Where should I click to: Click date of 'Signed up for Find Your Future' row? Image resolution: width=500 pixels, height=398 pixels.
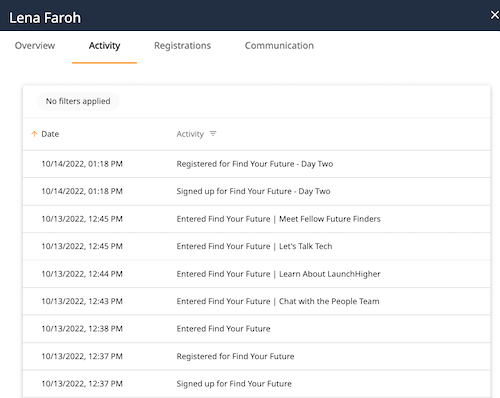tap(82, 384)
